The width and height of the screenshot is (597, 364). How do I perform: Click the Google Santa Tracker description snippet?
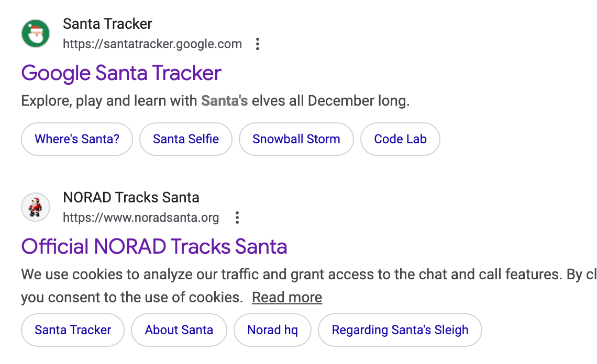tap(215, 100)
